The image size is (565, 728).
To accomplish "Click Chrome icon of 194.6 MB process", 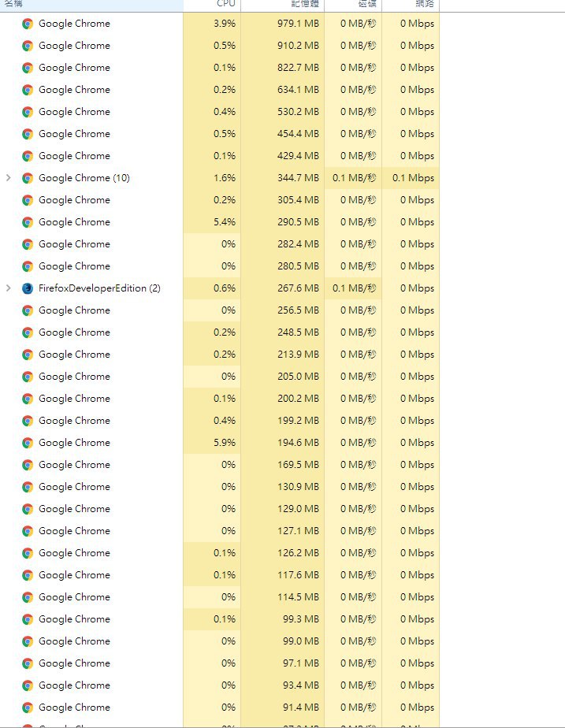I will [28, 443].
